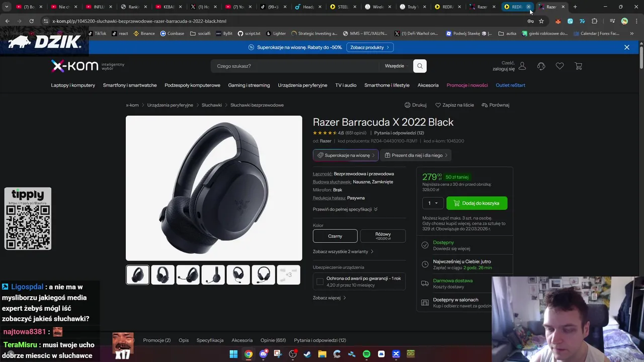The height and width of the screenshot is (362, 644).
Task: Expand Przewiń do pełnej specyfikacji
Action: (345, 209)
